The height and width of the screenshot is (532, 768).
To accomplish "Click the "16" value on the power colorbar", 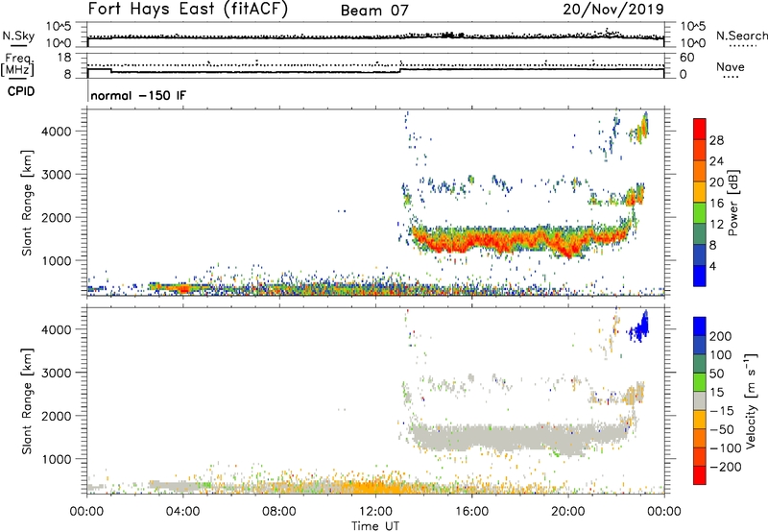I will click(x=716, y=204).
